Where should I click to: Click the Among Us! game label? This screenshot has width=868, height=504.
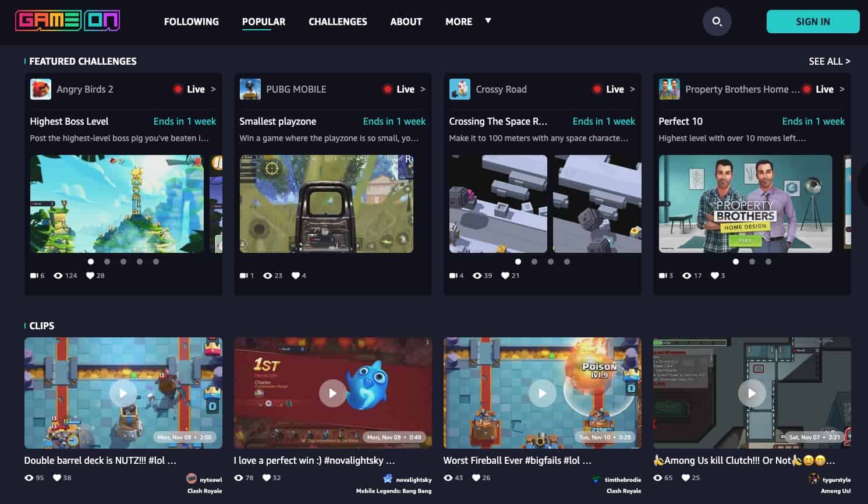[x=836, y=491]
